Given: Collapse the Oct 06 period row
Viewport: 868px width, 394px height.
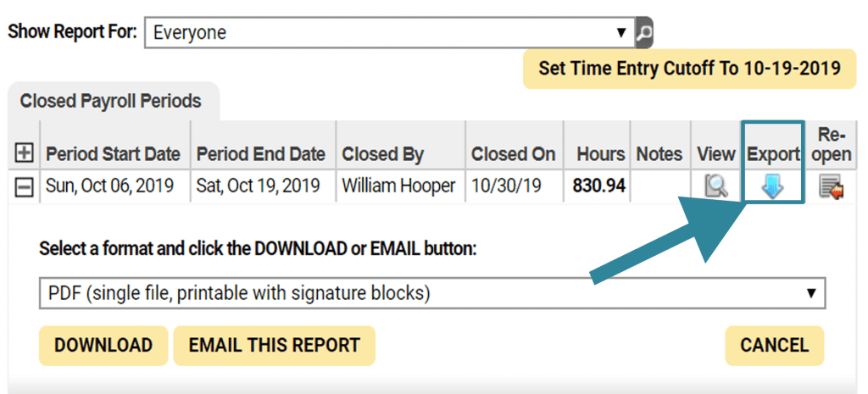Looking at the screenshot, I should pos(24,186).
